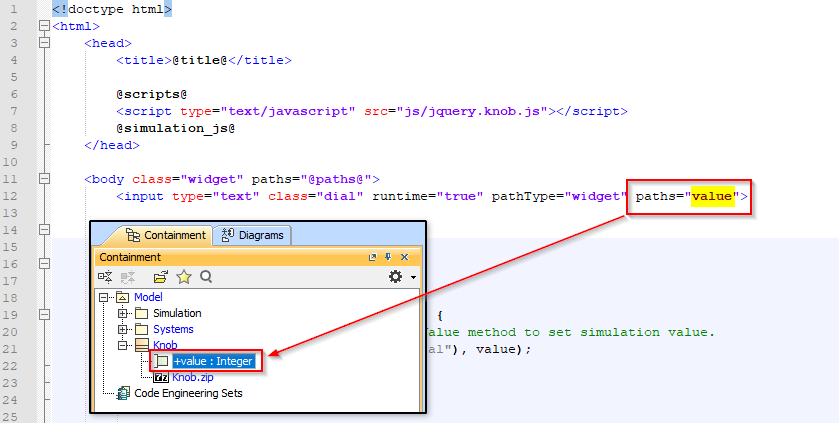Click the Simulation folder icon
This screenshot has width=839, height=423.
141,313
